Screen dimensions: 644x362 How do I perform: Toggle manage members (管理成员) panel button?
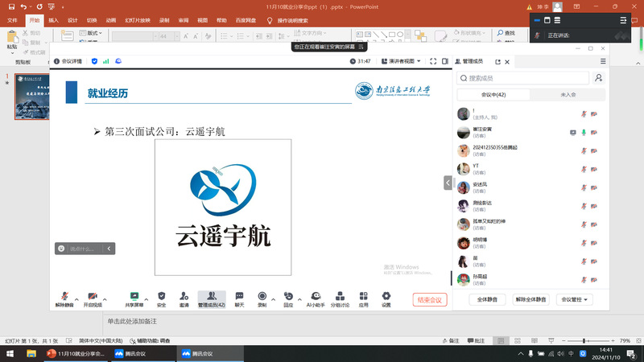[212, 299]
